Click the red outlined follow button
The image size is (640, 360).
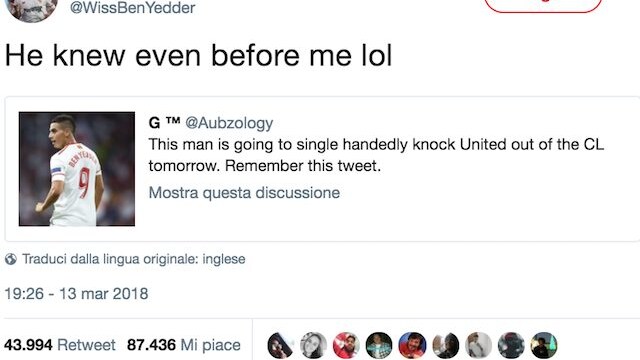click(543, 4)
